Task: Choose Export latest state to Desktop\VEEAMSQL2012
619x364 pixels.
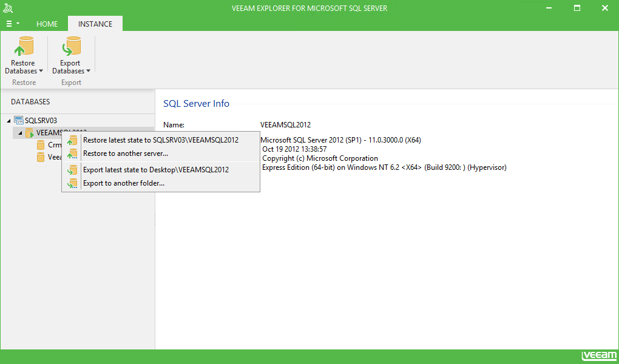Action: coord(161,170)
